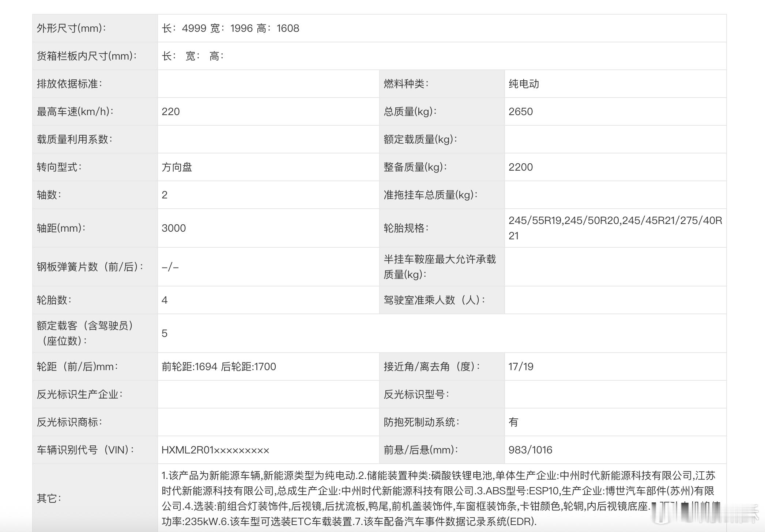This screenshot has width=765, height=532.
Task: Click the top speed value 220
Action: [x=170, y=111]
